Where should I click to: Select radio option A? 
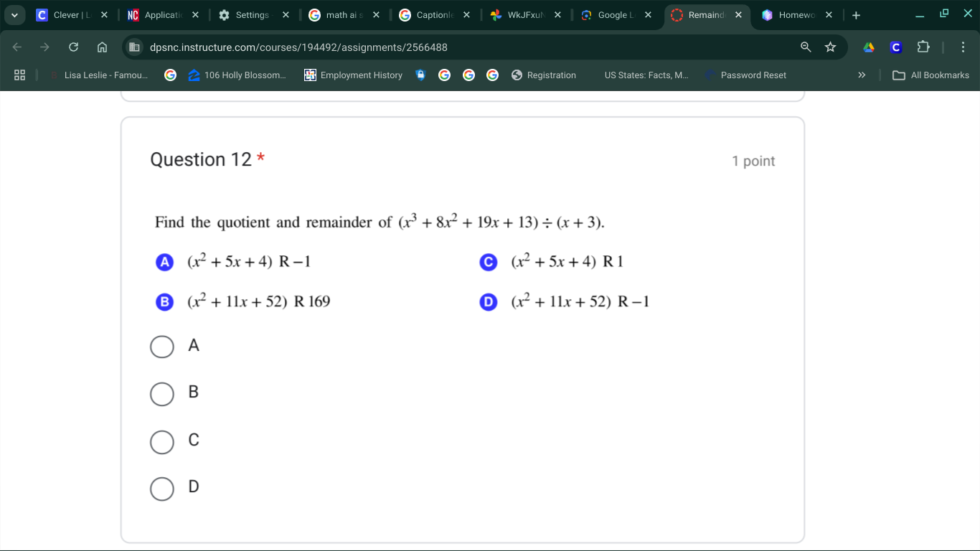pyautogui.click(x=162, y=347)
